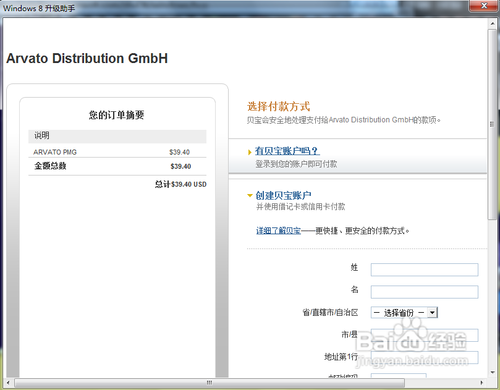Viewport: 500px width, 390px height.
Task: Click the horizontal scrollbar left arrow
Action: coord(8,383)
